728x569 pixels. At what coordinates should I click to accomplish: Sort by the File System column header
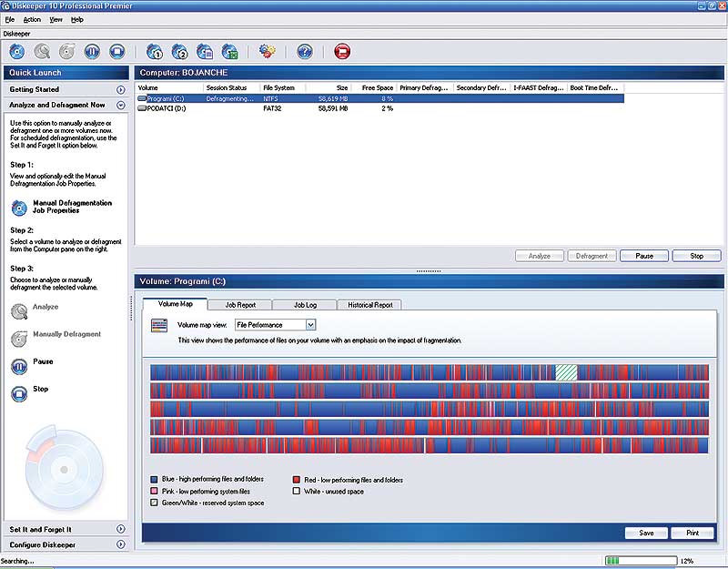tap(283, 87)
